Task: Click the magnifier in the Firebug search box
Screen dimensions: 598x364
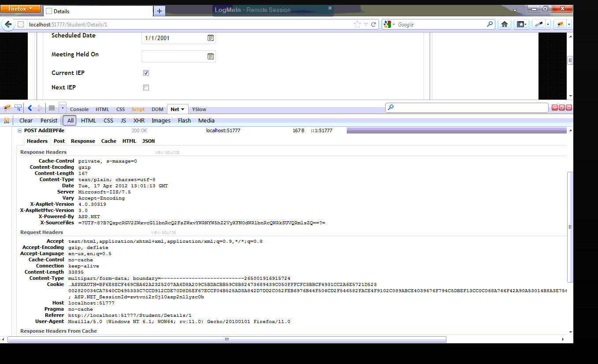Action: (x=390, y=108)
